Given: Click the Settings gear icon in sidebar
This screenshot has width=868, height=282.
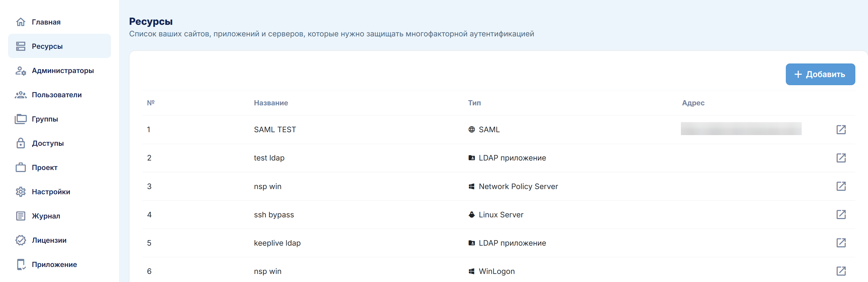Looking at the screenshot, I should 20,192.
